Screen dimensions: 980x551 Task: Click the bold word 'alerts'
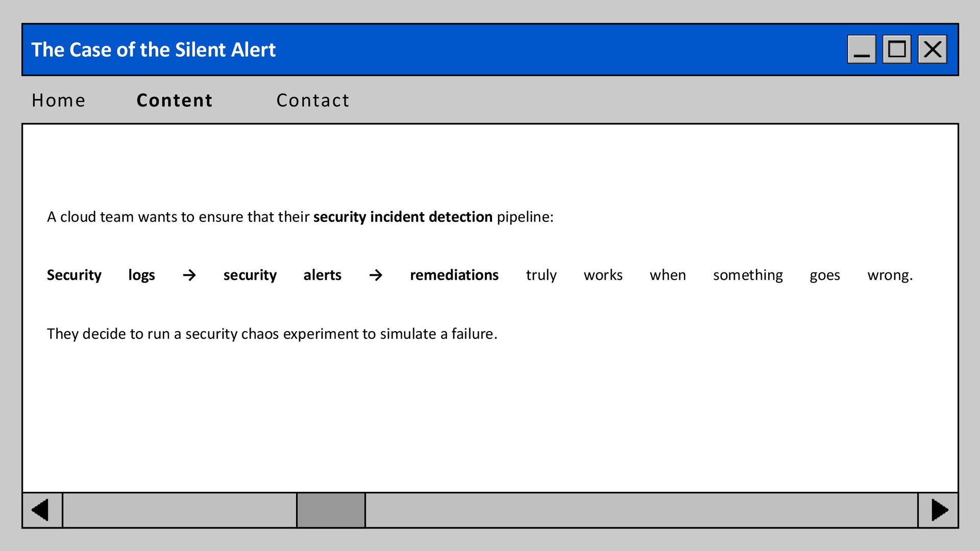(322, 275)
